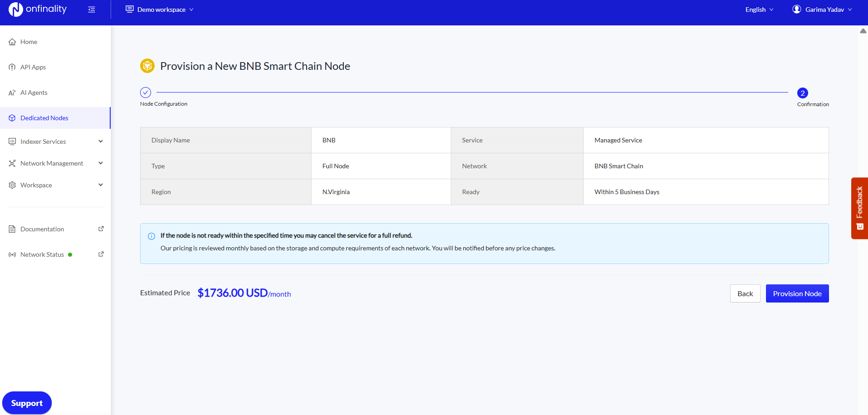The image size is (868, 415).
Task: Click the '$1736.00 USD' estimated price
Action: tap(233, 293)
